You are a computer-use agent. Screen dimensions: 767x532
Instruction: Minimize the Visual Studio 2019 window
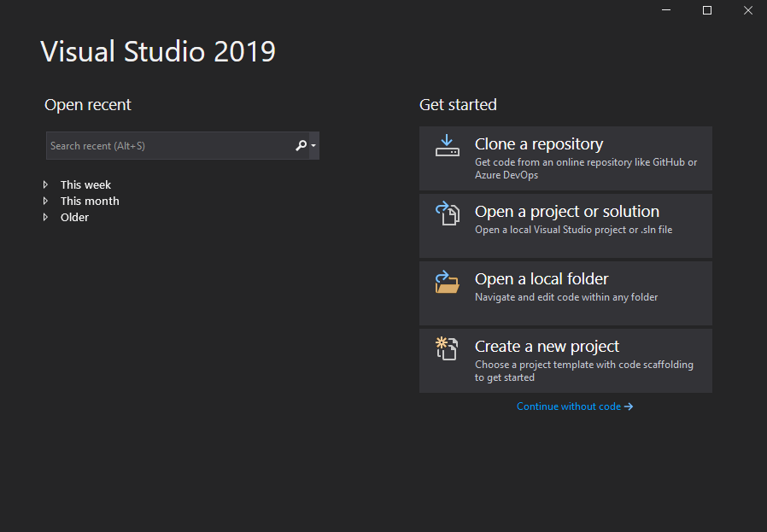(x=665, y=10)
